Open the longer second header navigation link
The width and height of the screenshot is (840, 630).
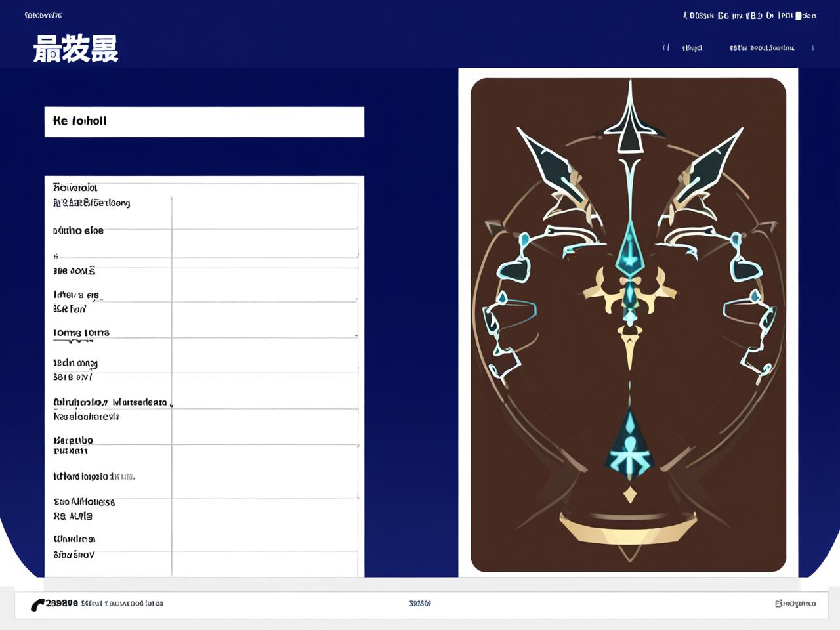click(x=761, y=48)
